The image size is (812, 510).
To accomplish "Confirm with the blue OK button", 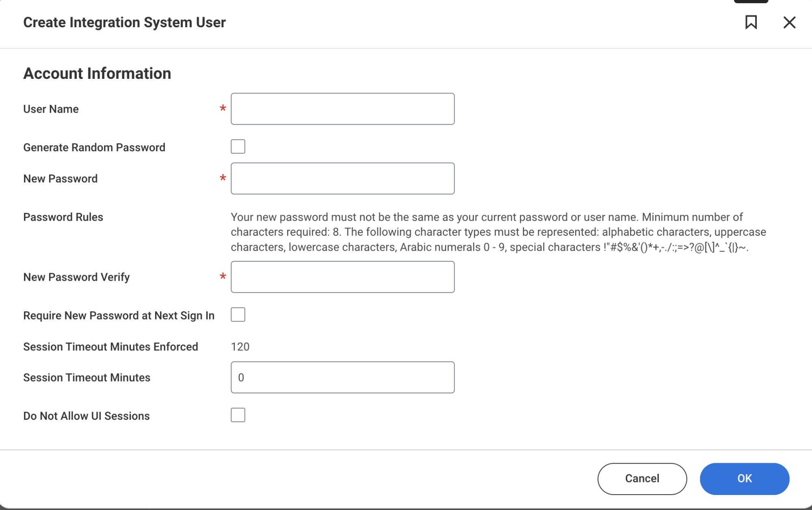I will click(x=744, y=479).
